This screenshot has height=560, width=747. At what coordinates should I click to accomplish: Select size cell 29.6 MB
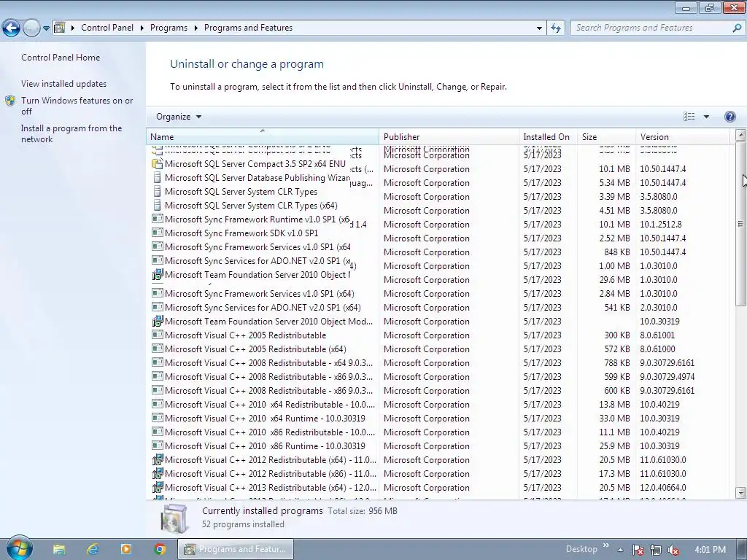click(x=614, y=279)
